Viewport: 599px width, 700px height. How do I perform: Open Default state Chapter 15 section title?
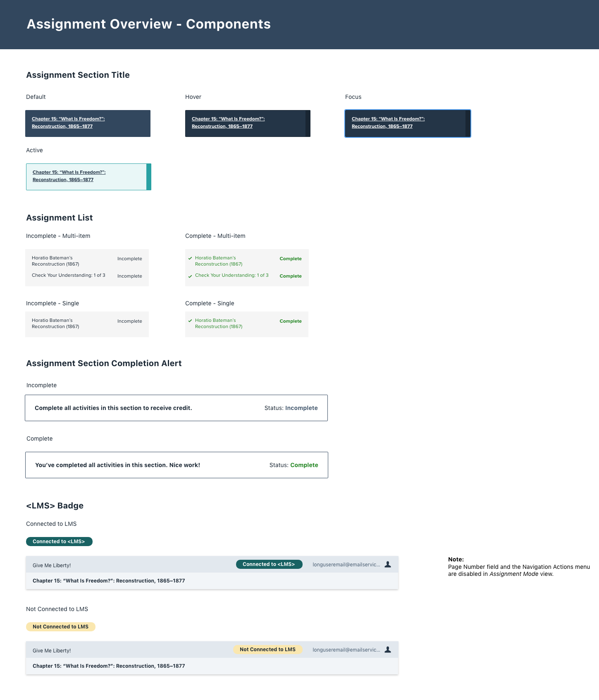coord(88,123)
